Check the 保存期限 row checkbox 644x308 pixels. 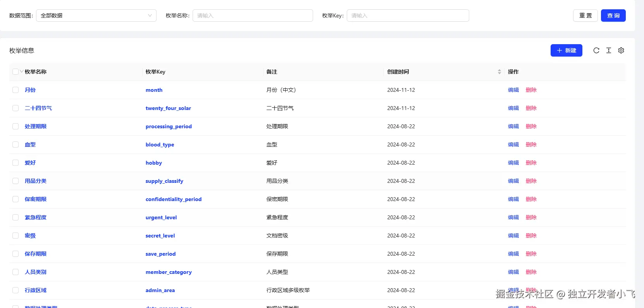click(x=15, y=254)
